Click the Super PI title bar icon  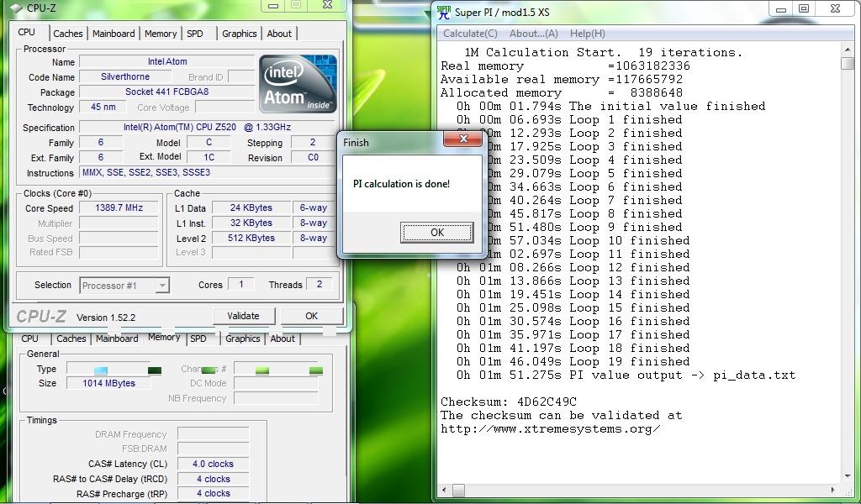444,12
